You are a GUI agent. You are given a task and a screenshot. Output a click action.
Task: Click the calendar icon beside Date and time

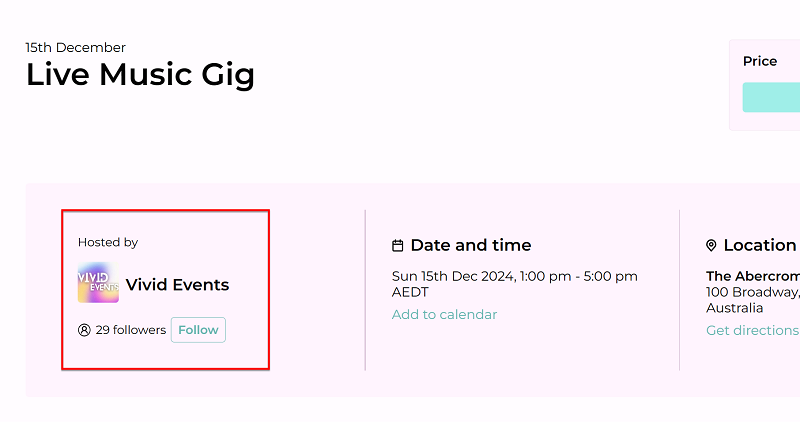397,246
